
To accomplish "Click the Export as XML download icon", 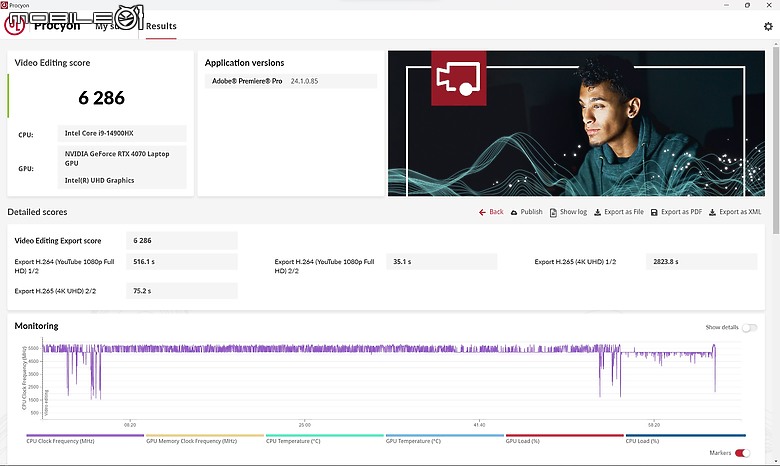I will (x=712, y=212).
